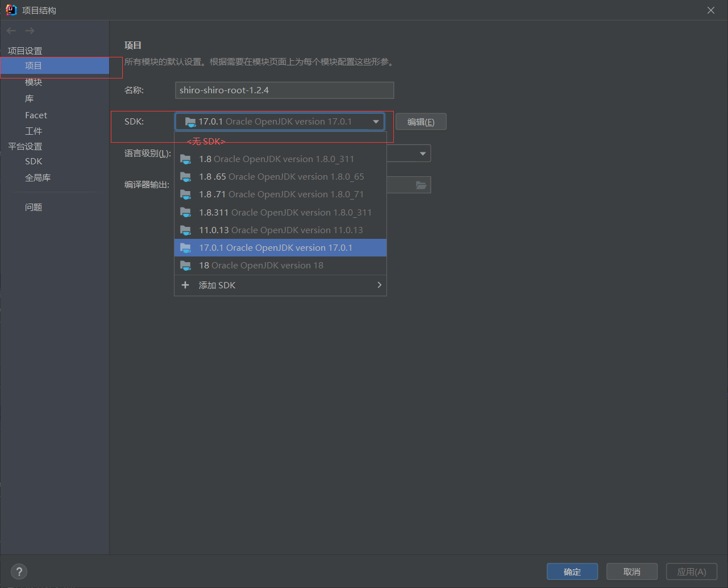Open 问题 in the sidebar
Image resolution: width=728 pixels, height=588 pixels.
(x=34, y=207)
